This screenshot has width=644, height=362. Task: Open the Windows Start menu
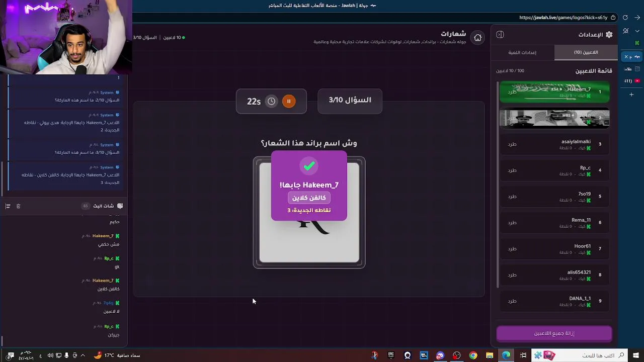636,355
